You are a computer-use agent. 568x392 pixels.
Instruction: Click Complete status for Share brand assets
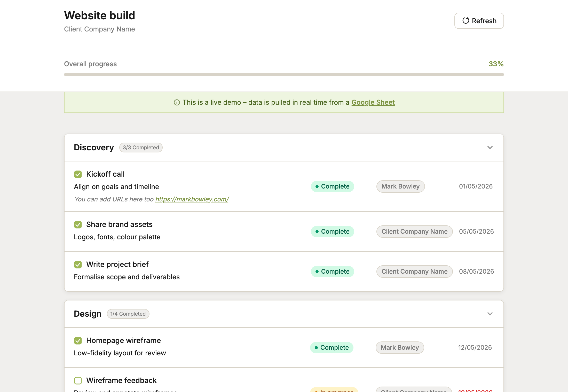pos(332,232)
